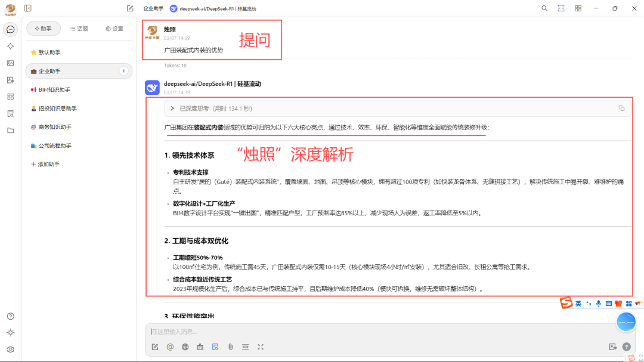Select the 招投知识助手 assistant
The height and width of the screenshot is (362, 644).
click(79, 109)
